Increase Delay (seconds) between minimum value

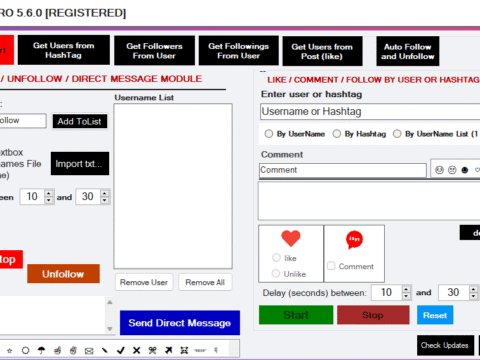(406, 289)
